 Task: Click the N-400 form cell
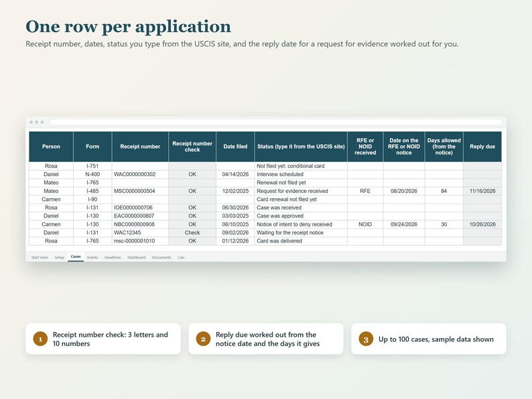click(92, 174)
